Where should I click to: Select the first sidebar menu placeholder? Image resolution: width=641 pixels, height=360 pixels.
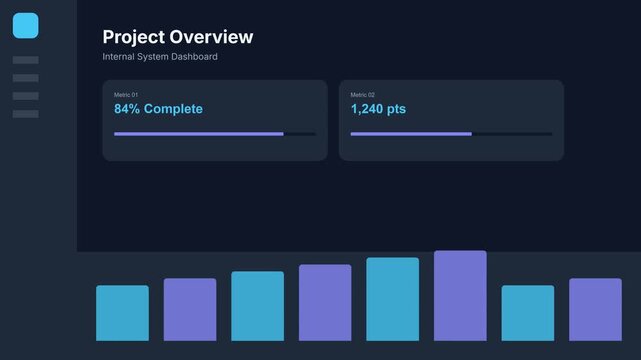click(25, 60)
